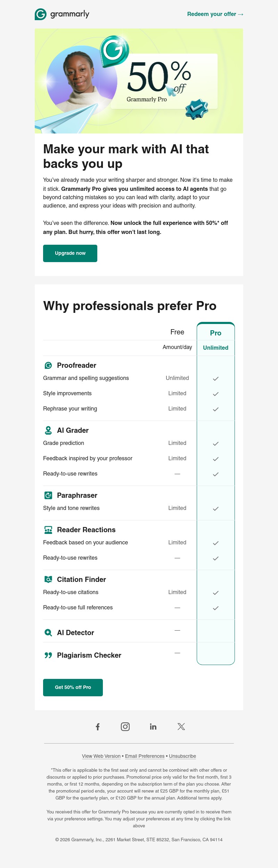This screenshot has height=868, width=278.
Task: Click the Grammarly logo in the header
Action: (62, 14)
